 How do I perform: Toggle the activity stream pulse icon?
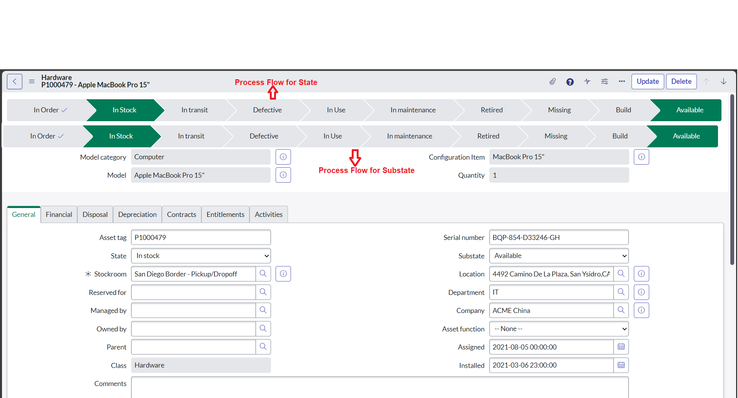pos(587,81)
